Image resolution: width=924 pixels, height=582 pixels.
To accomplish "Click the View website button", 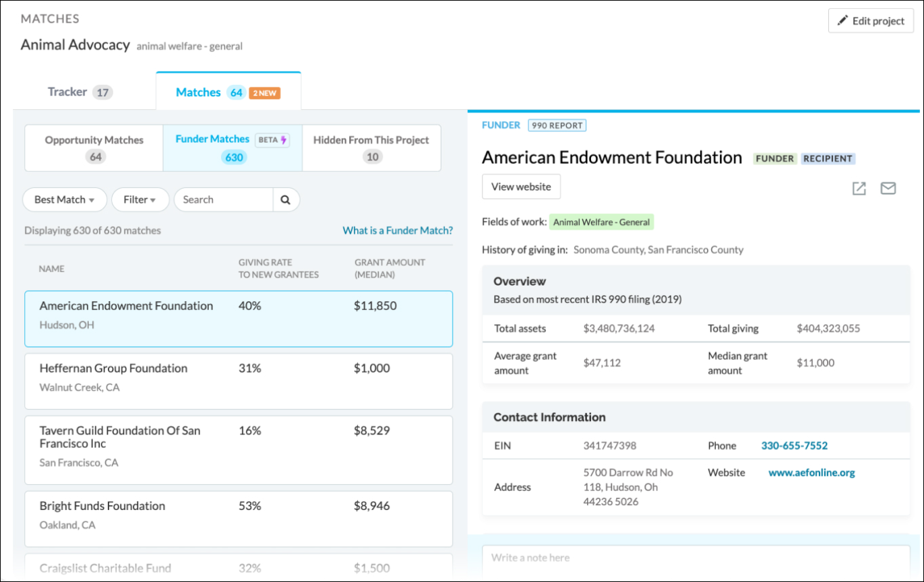I will [x=521, y=187].
